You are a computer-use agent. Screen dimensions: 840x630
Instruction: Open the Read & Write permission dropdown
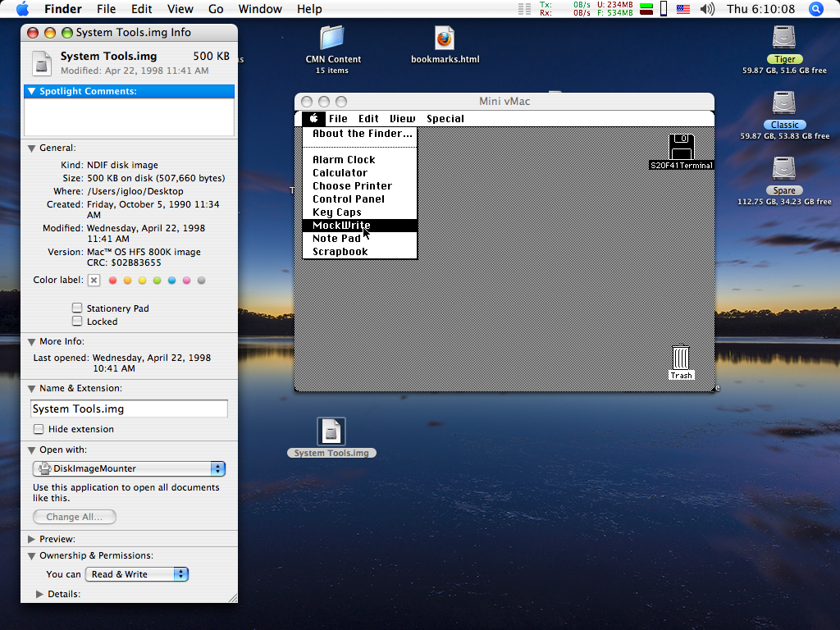pyautogui.click(x=137, y=574)
